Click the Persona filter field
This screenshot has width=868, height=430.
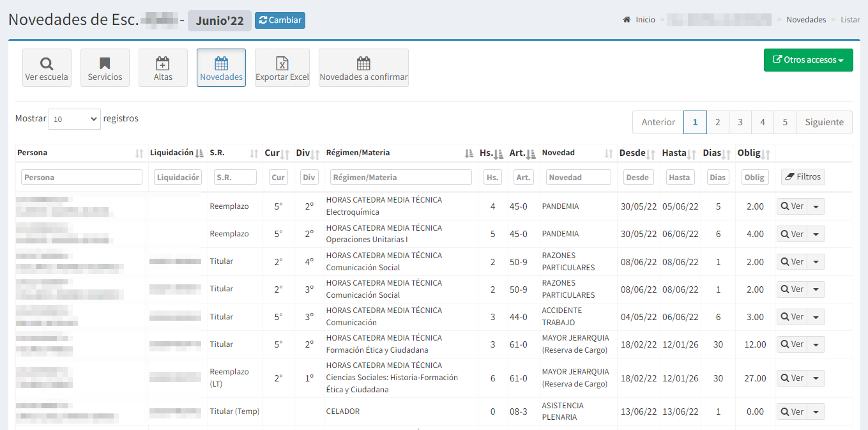pyautogui.click(x=82, y=177)
